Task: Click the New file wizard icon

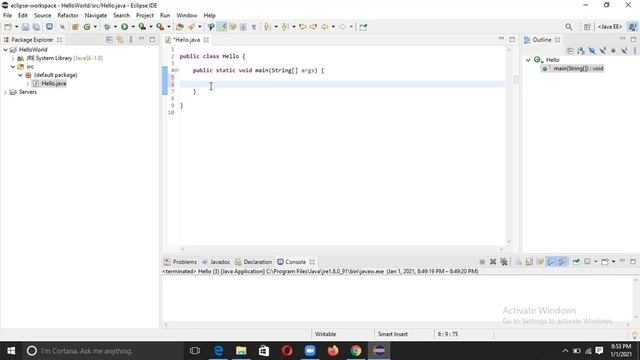Action: [x=8, y=27]
